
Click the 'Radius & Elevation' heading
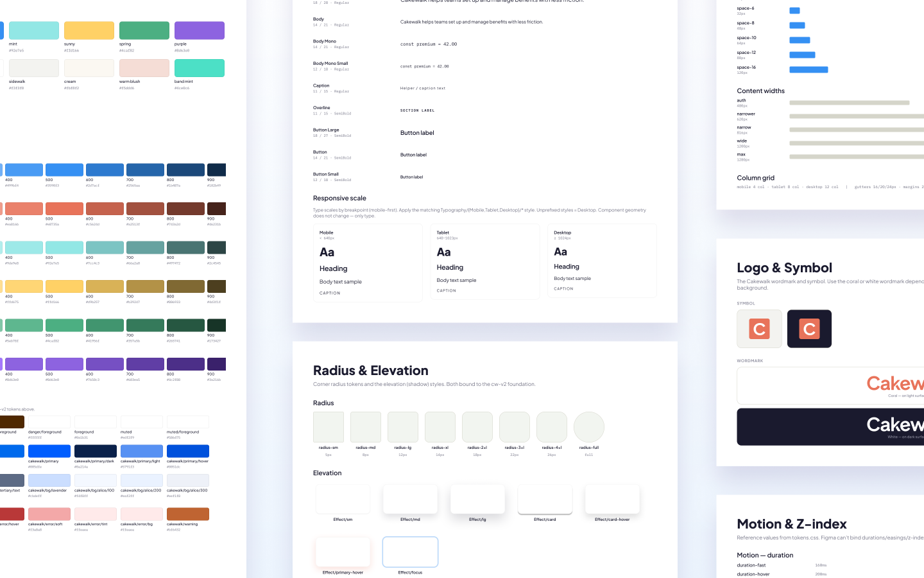click(x=371, y=371)
